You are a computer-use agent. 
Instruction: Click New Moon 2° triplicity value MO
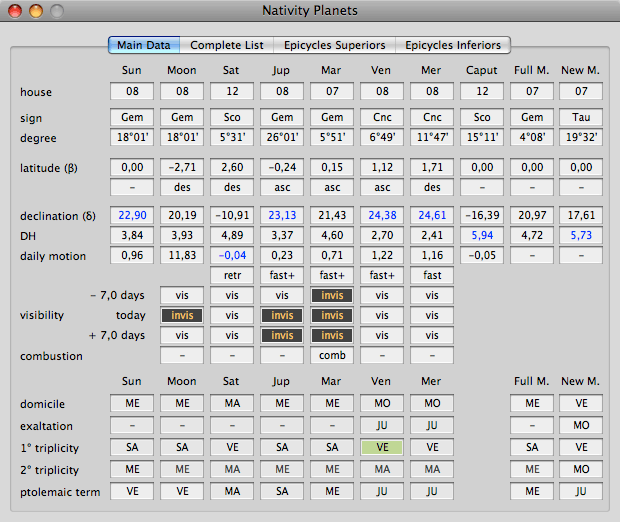pyautogui.click(x=581, y=469)
